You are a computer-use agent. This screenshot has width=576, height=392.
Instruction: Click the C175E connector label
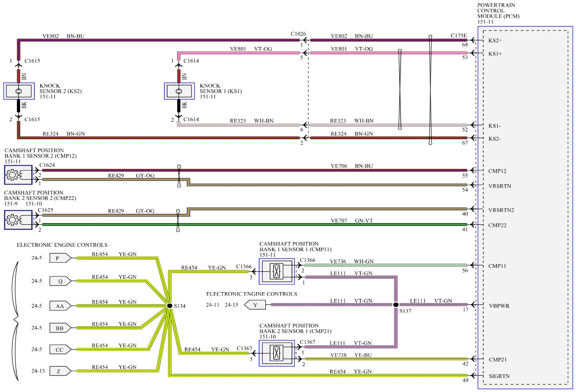click(x=459, y=35)
